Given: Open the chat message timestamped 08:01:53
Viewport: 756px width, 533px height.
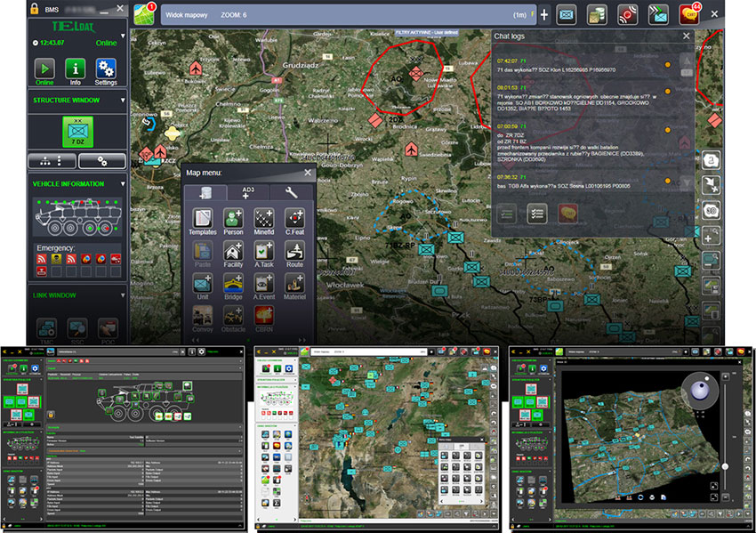Looking at the screenshot, I should (584, 98).
